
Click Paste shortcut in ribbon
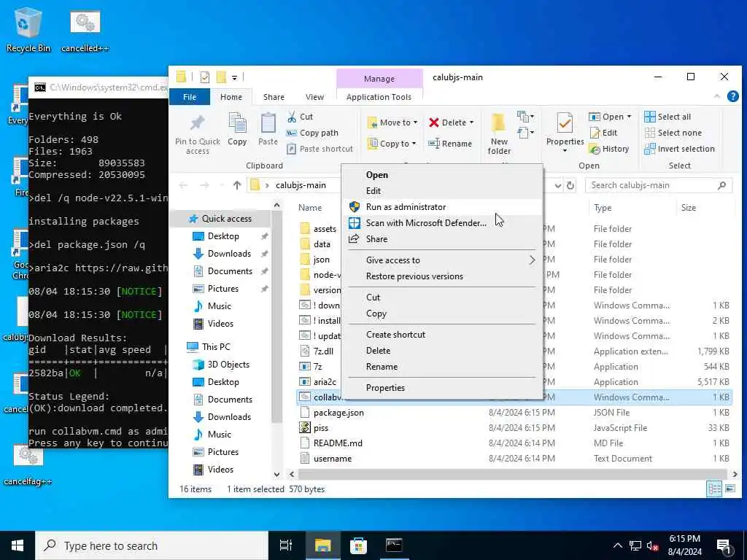320,149
